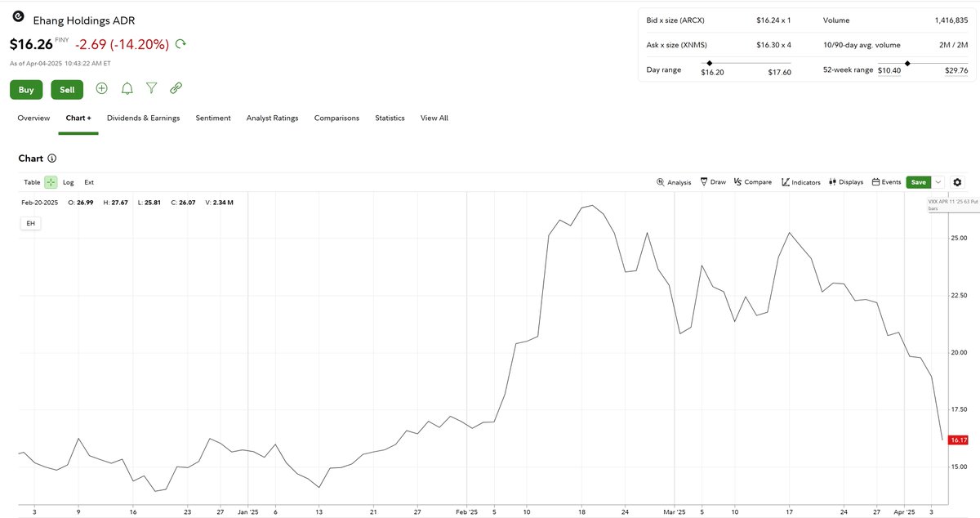Switch to the Sentiment tab
The width and height of the screenshot is (980, 518).
(x=213, y=118)
